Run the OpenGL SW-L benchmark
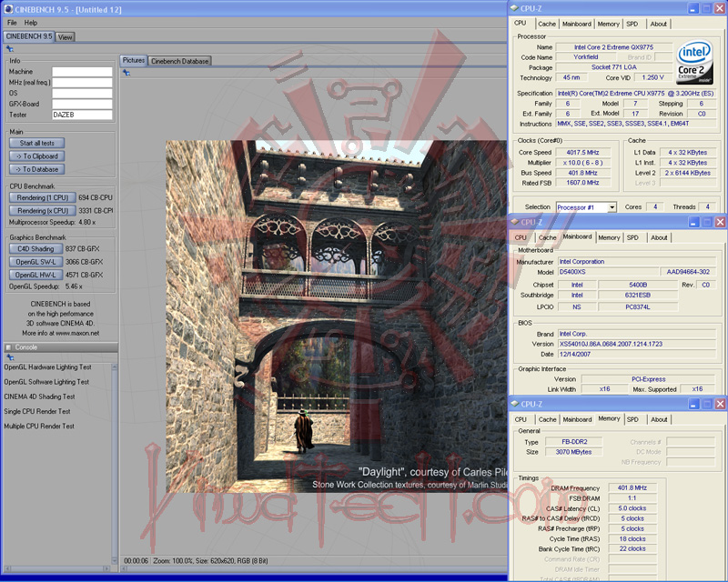The image size is (728, 582). 35,262
